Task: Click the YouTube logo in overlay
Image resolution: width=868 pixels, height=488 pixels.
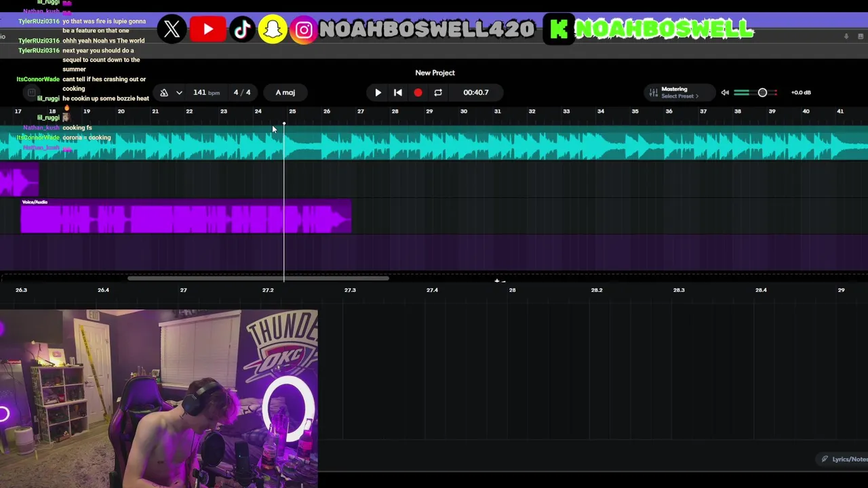Action: (208, 29)
